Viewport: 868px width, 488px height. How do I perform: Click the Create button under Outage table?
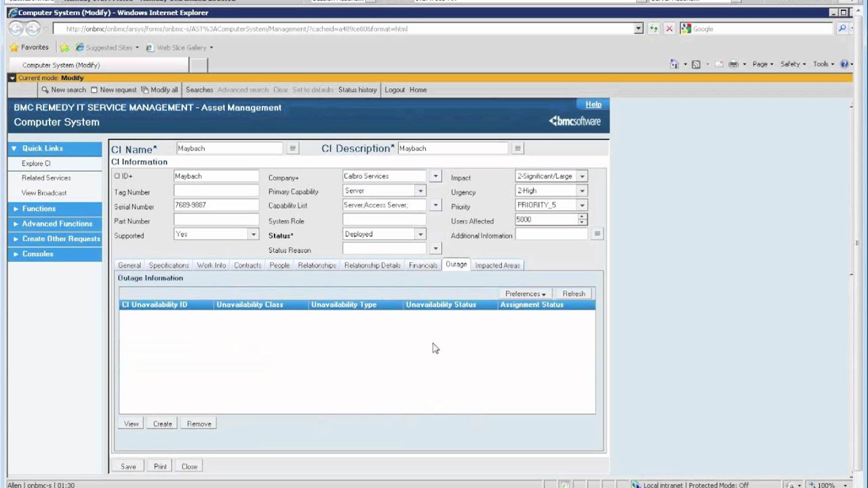163,424
